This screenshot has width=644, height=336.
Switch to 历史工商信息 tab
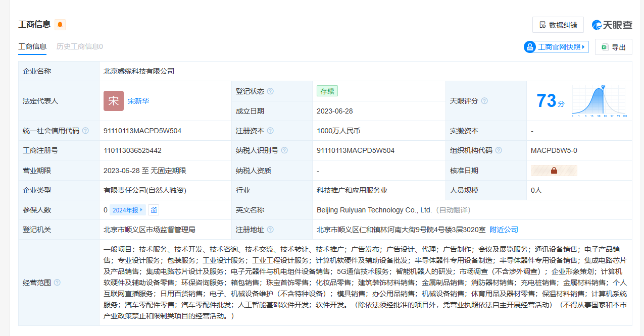click(x=79, y=46)
